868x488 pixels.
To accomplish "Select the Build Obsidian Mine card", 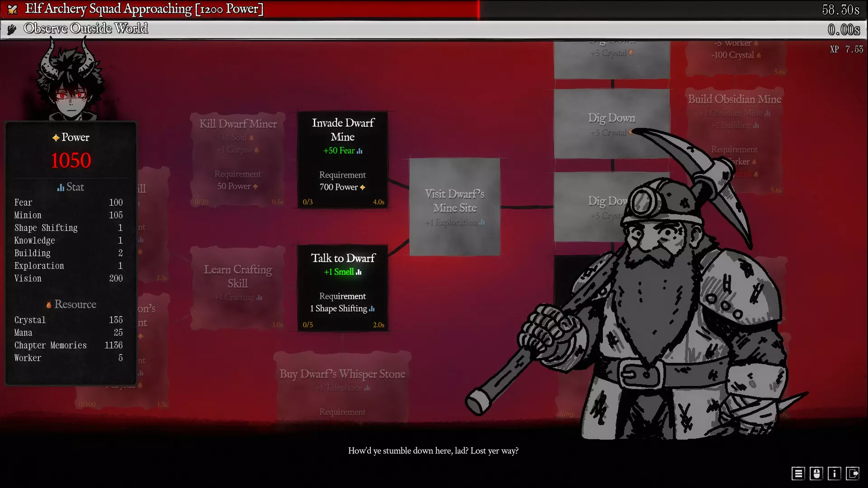I will click(735, 141).
